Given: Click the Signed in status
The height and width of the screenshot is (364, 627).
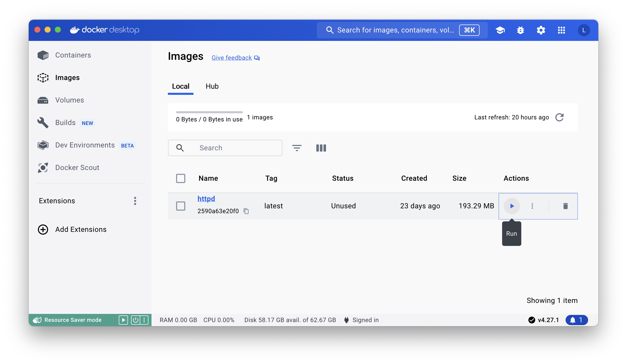Looking at the screenshot, I should point(361,320).
